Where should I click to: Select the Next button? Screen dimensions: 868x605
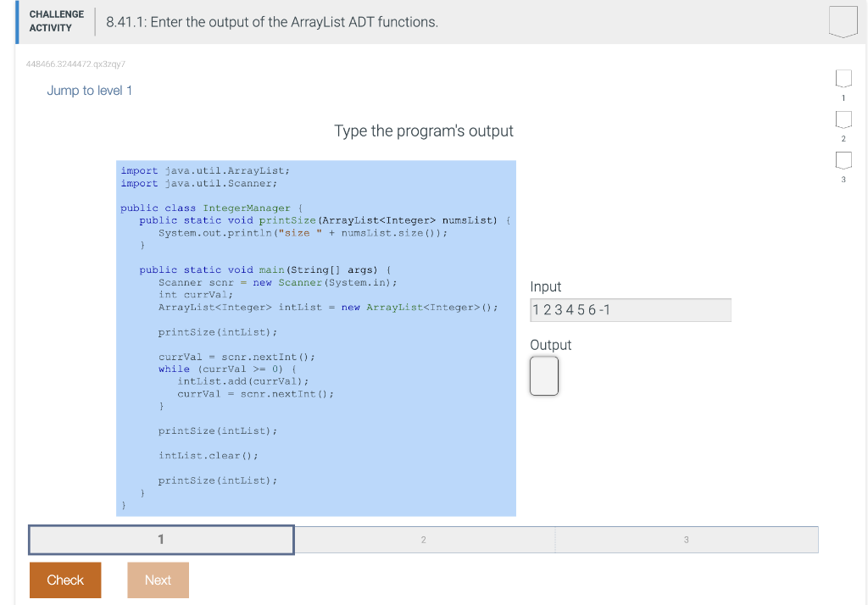coord(158,580)
